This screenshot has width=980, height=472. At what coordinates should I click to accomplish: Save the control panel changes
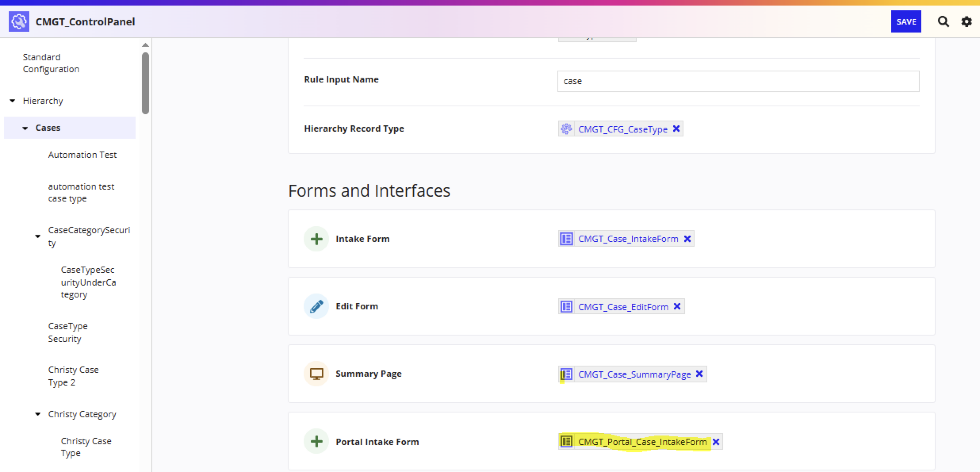906,22
